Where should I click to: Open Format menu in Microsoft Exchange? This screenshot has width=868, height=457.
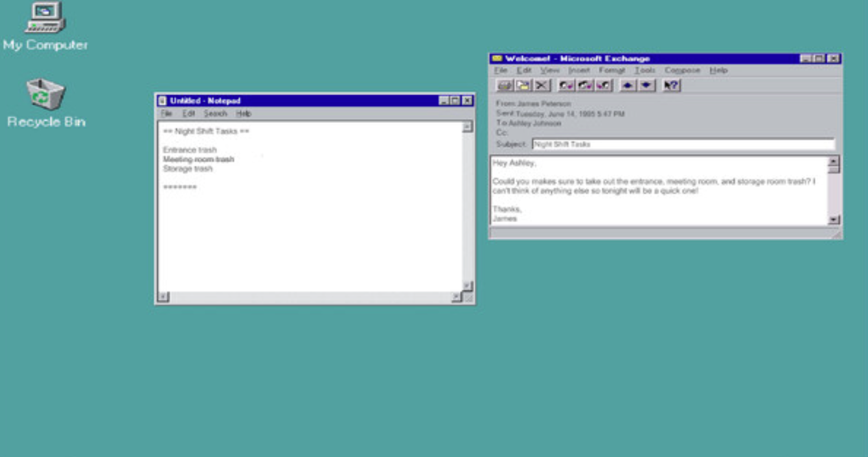[x=612, y=70]
